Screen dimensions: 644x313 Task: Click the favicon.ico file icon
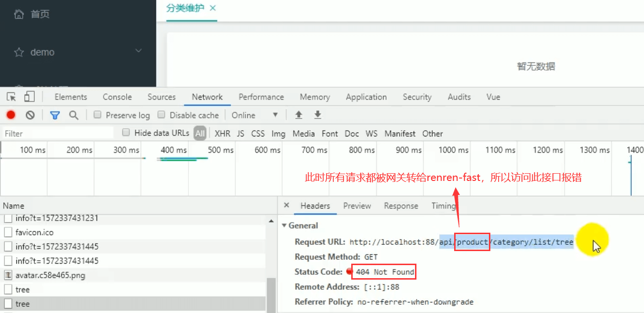pos(8,232)
